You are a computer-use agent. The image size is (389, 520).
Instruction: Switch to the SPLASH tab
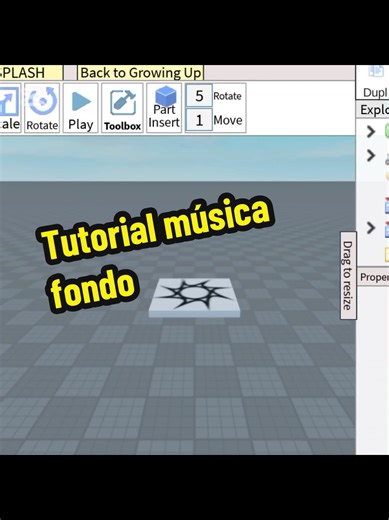[x=31, y=73]
